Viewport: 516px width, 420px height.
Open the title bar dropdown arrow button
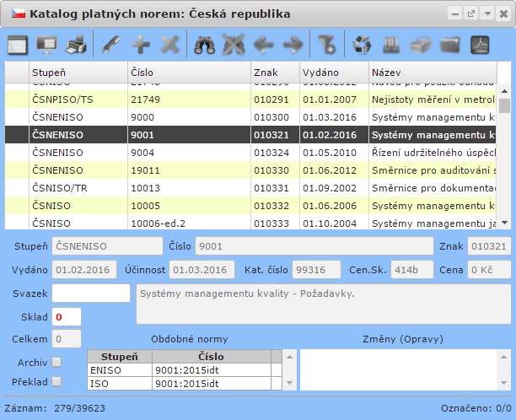point(487,13)
